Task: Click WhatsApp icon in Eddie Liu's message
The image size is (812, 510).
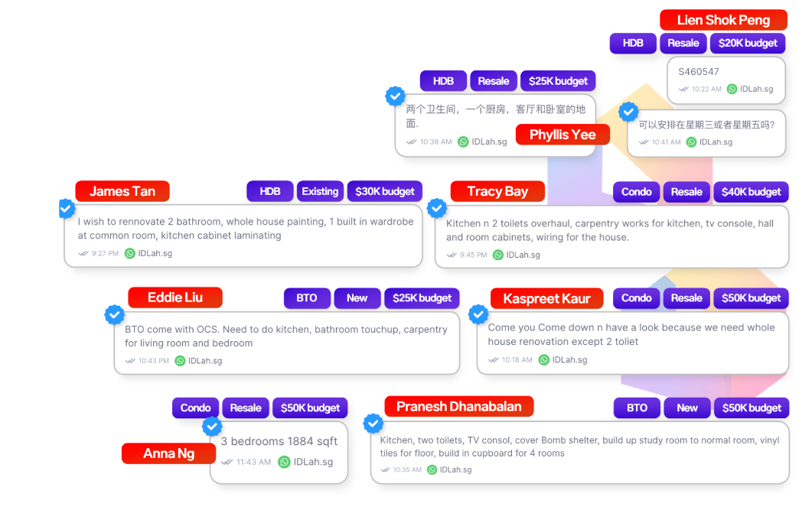Action: 180,361
